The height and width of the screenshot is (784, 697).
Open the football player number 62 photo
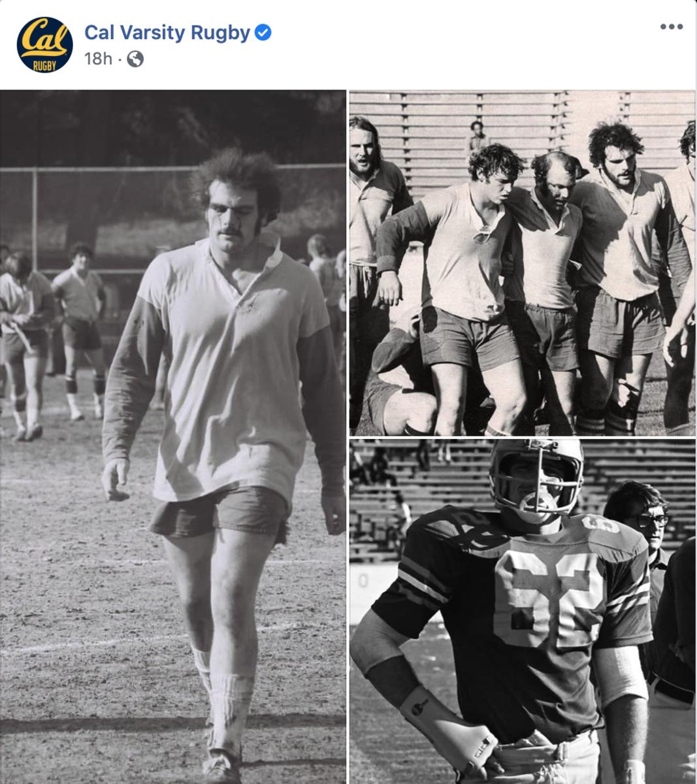(522, 612)
